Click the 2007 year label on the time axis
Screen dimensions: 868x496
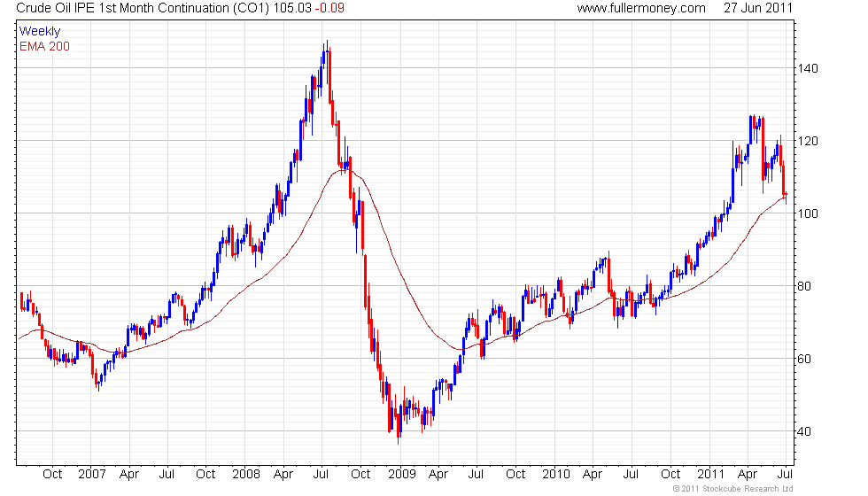[92, 475]
